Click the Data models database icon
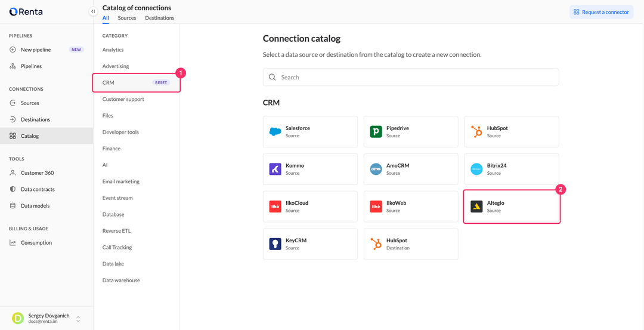644x330 pixels. coord(13,206)
